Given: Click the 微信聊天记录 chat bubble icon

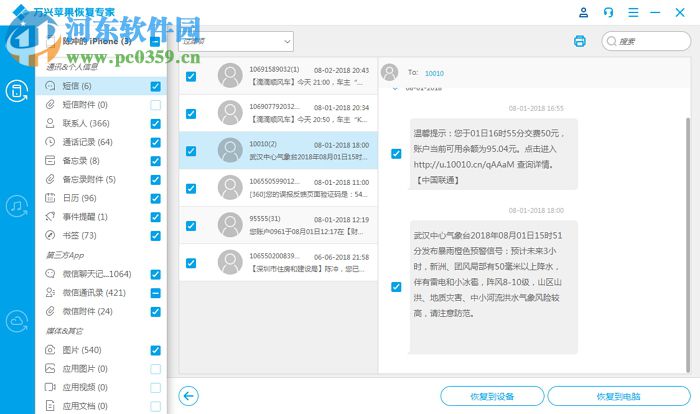Looking at the screenshot, I should pos(50,274).
